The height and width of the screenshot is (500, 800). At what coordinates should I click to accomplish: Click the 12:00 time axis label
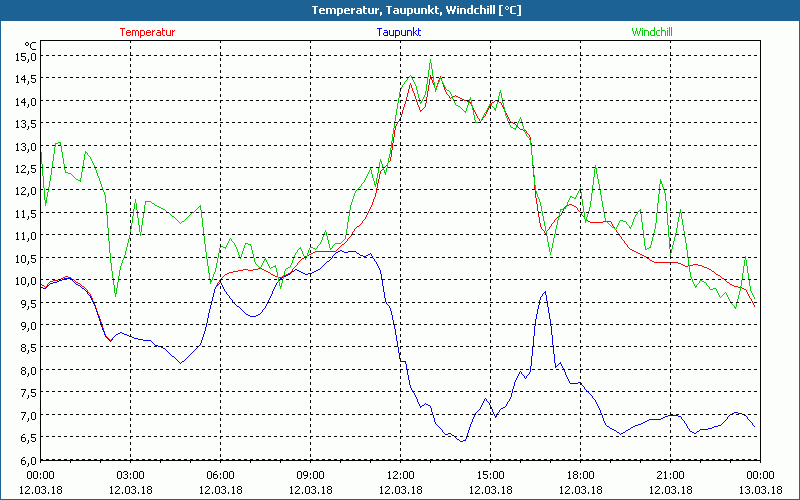[x=400, y=475]
